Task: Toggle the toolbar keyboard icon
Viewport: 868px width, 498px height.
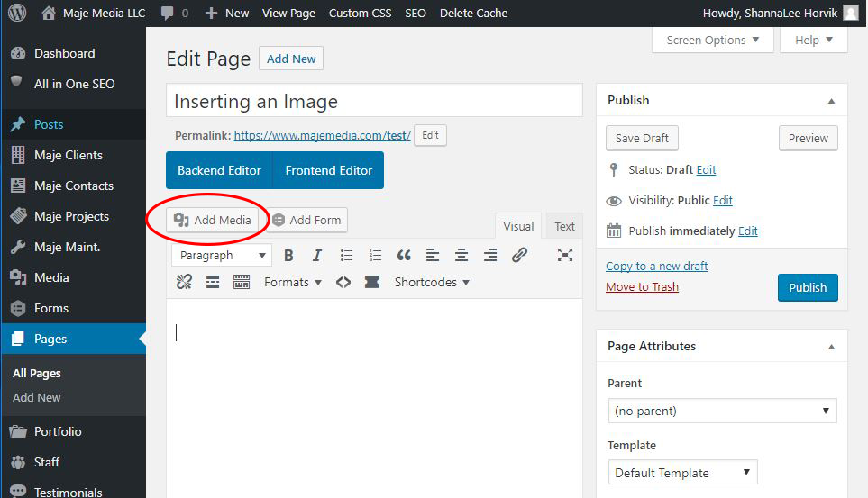Action: (x=242, y=282)
